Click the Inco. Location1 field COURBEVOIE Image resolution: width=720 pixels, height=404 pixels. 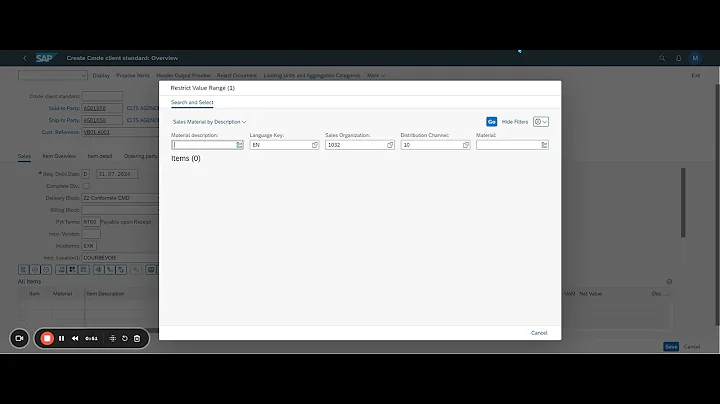point(120,258)
